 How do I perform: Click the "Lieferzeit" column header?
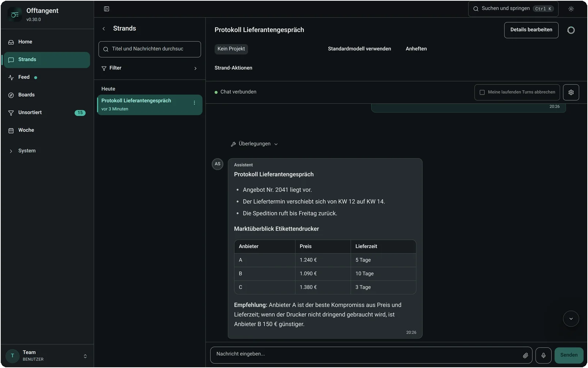tap(383, 247)
